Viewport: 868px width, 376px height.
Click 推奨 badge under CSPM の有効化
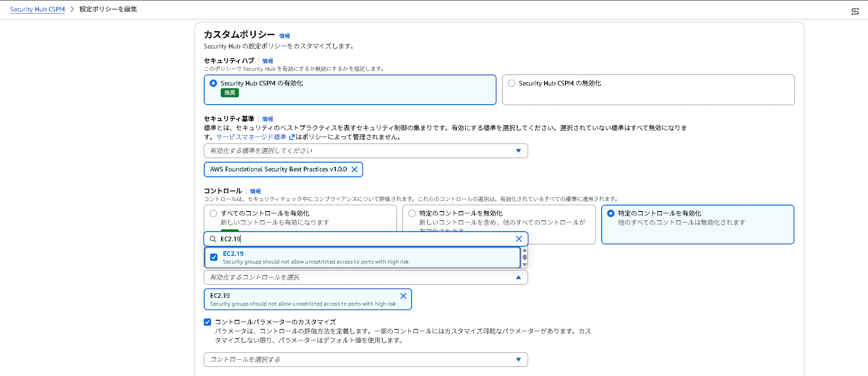(x=230, y=93)
